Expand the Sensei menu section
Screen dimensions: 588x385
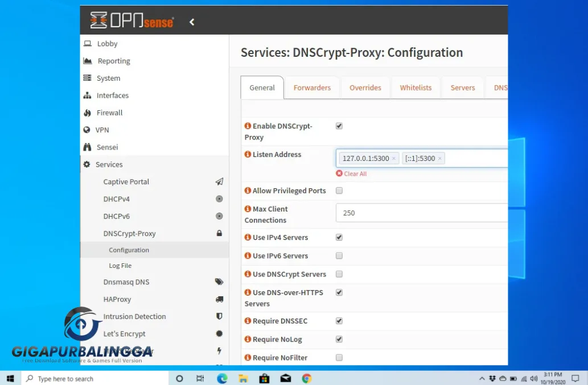click(154, 147)
